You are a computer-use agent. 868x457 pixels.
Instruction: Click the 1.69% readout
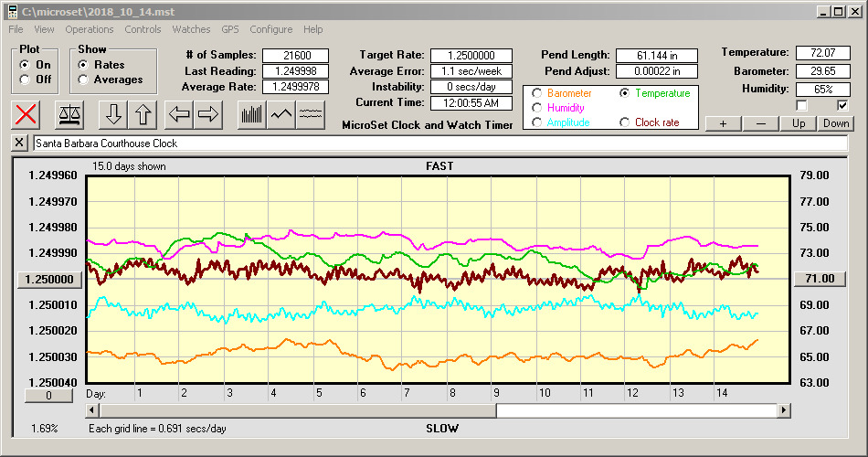point(44,428)
